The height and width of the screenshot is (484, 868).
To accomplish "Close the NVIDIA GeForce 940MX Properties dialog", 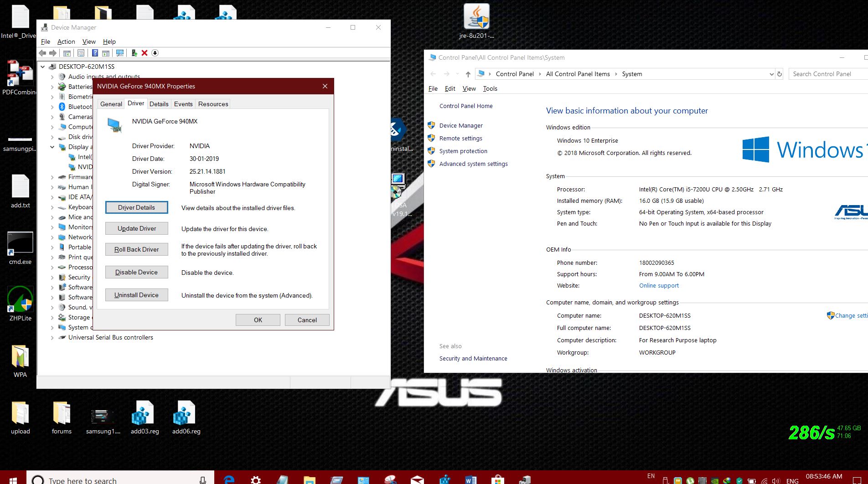I will 325,86.
